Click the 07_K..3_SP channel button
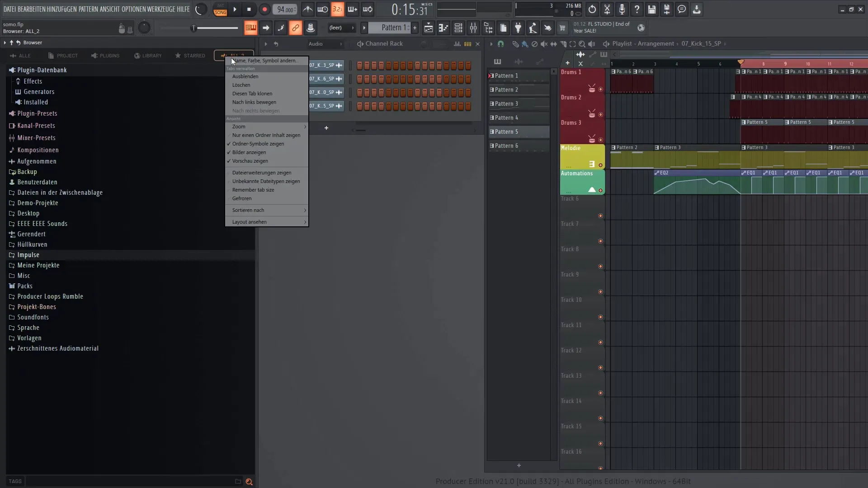 pyautogui.click(x=325, y=66)
